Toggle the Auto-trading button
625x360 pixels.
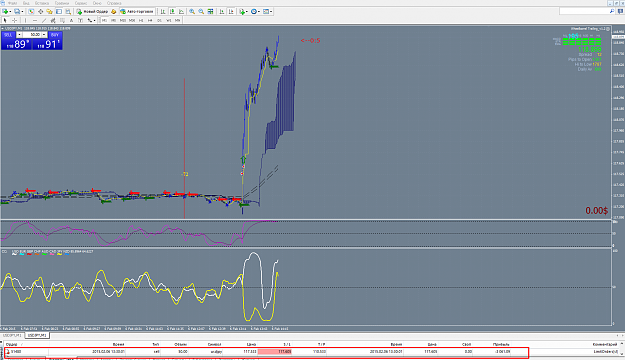point(137,12)
